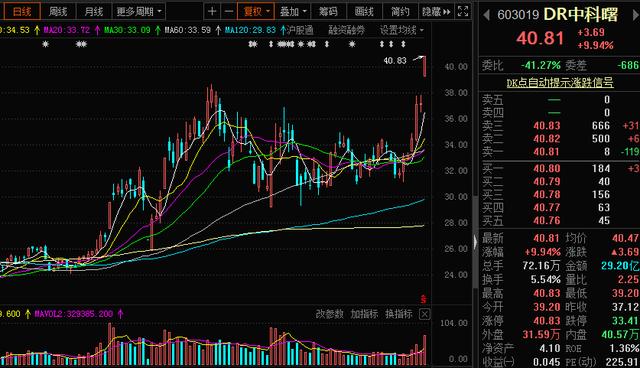The image size is (640, 368).
Task: Click the red dollar marker on chart
Action: coord(423,299)
